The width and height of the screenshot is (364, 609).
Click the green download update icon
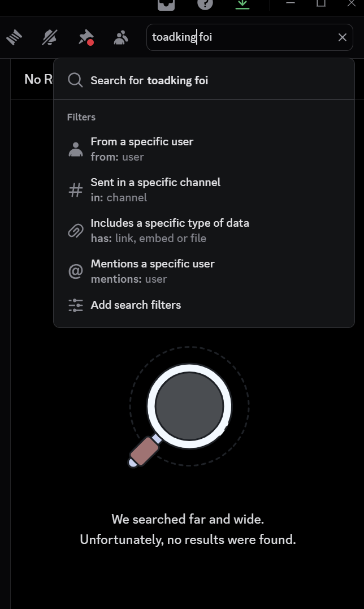[x=242, y=3]
